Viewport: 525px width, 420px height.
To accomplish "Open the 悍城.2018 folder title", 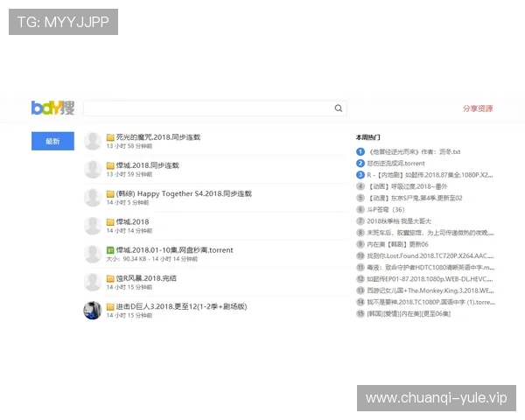I will pos(132,221).
